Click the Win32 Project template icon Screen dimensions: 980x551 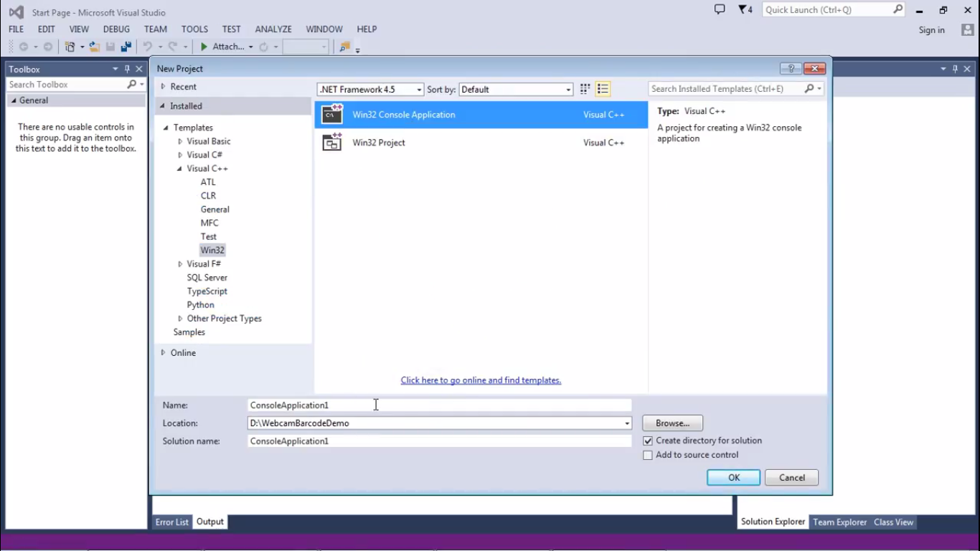coord(332,142)
